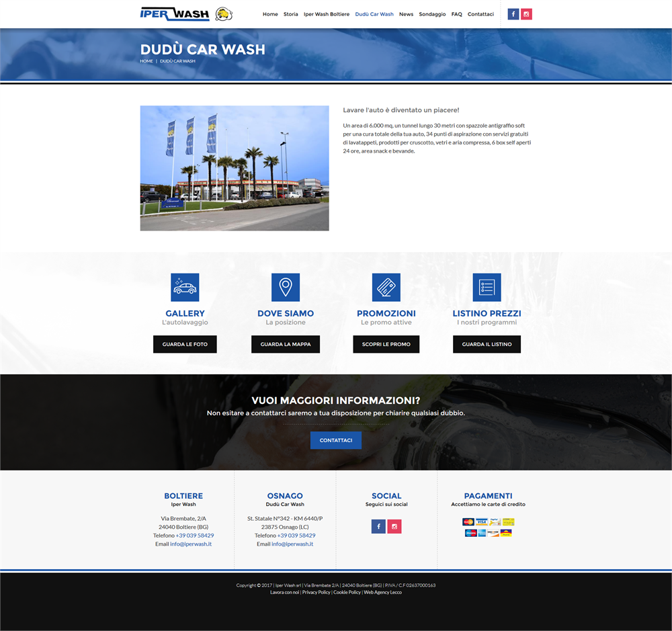The width and height of the screenshot is (672, 631).
Task: Click the GALLERY heading
Action: click(x=185, y=313)
